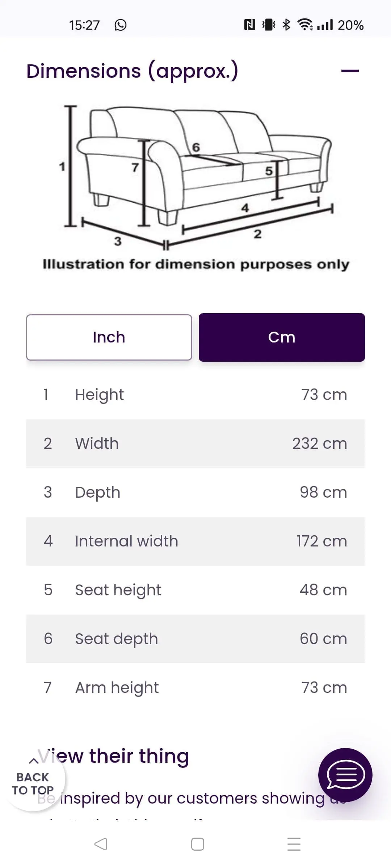This screenshot has width=391, height=868.
Task: Tap the Height 73 cm row
Action: tap(195, 395)
